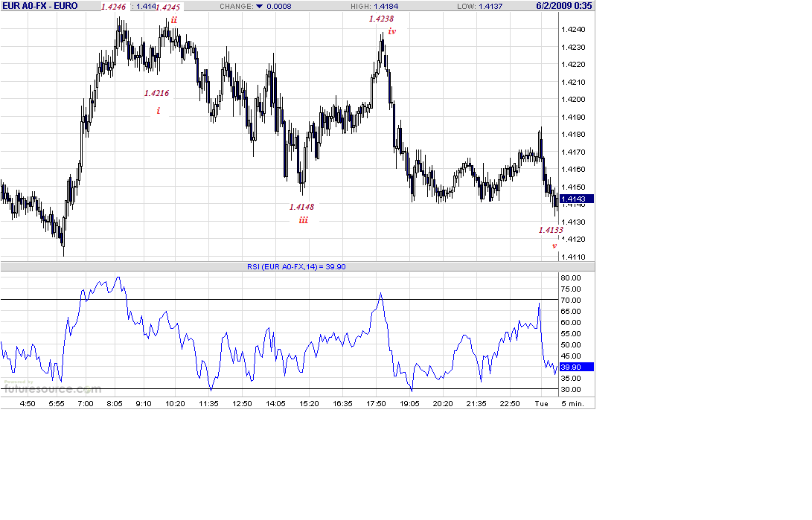
Task: Click the 50.00 RSI axis label
Action: 571,345
